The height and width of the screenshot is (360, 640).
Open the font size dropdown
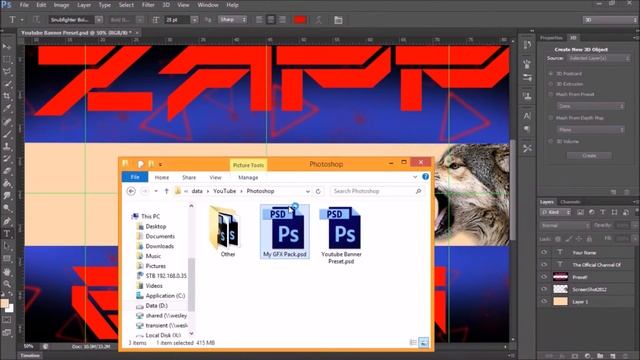[x=195, y=20]
